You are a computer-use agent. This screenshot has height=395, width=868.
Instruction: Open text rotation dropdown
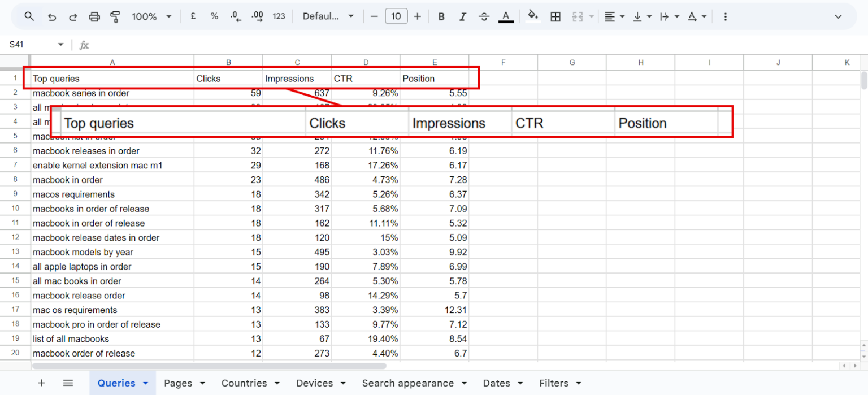click(x=697, y=16)
